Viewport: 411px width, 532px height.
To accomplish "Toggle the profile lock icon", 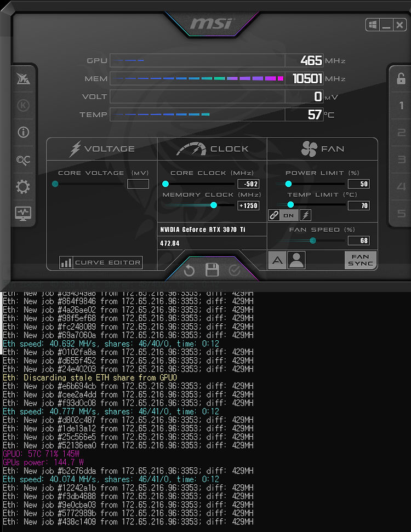I will tap(401, 79).
